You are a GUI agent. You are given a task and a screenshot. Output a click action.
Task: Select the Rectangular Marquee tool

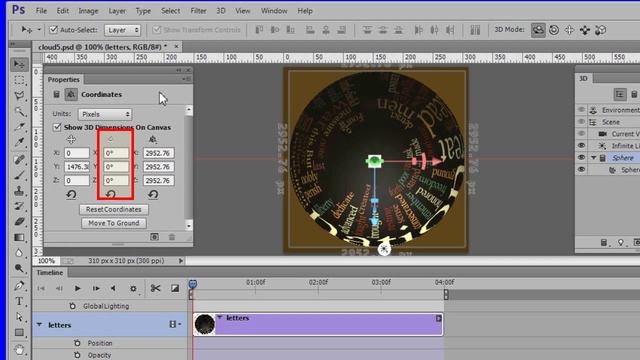click(19, 80)
